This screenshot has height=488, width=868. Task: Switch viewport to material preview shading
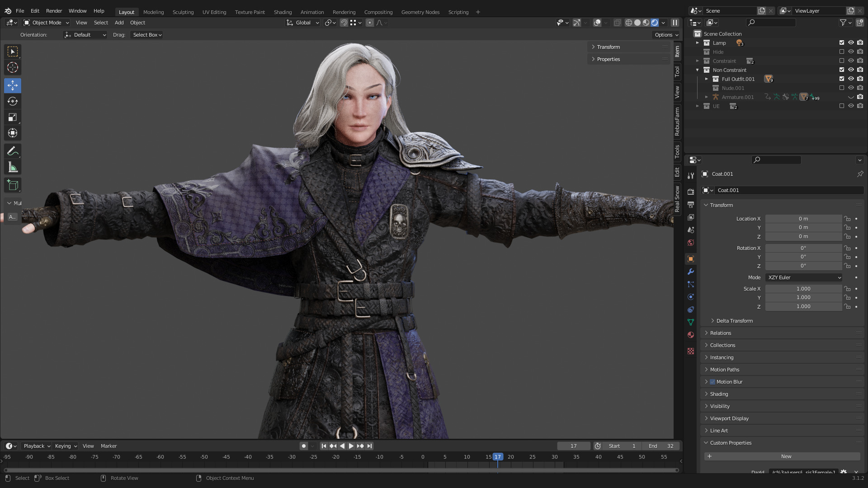click(x=646, y=23)
